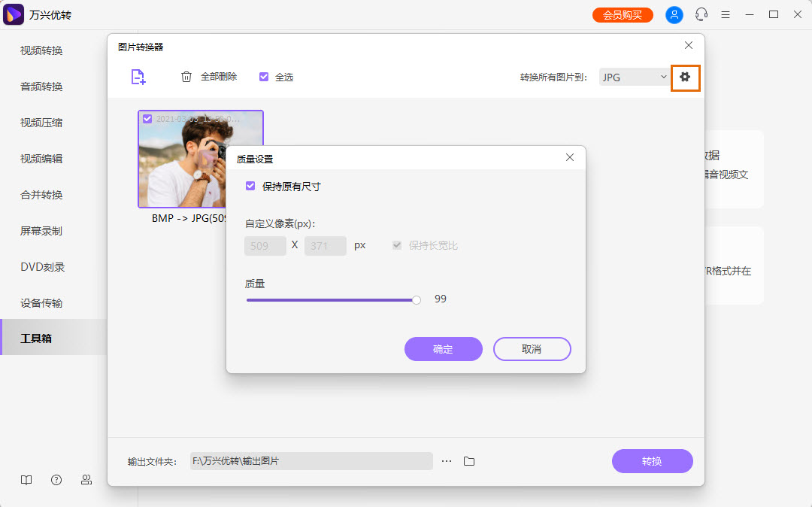Click the add image file icon

138,76
